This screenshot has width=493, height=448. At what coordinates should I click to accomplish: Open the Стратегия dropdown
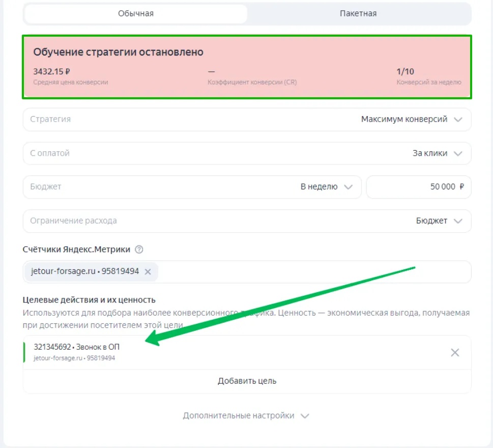coord(247,119)
